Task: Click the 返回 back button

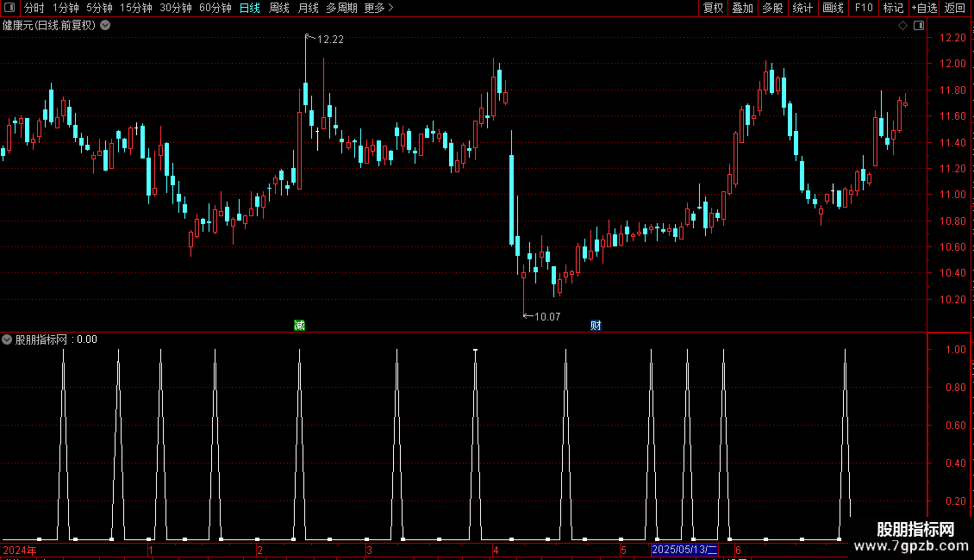Action: 955,8
